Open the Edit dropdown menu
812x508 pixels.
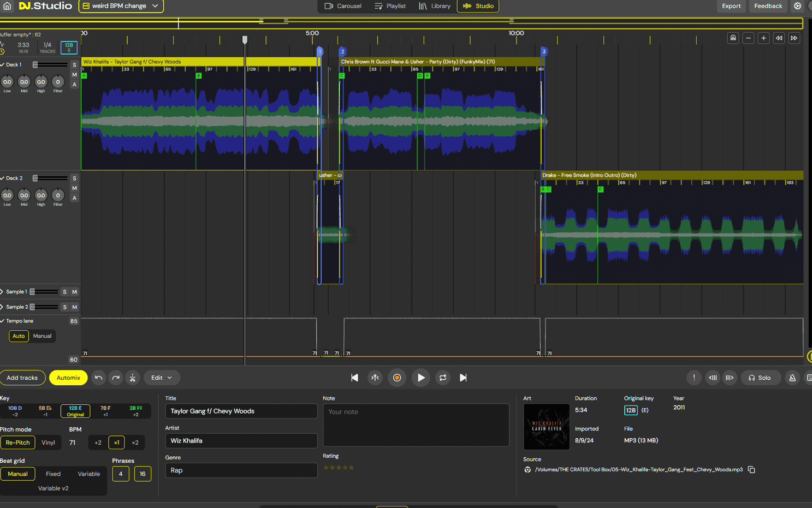pos(161,378)
